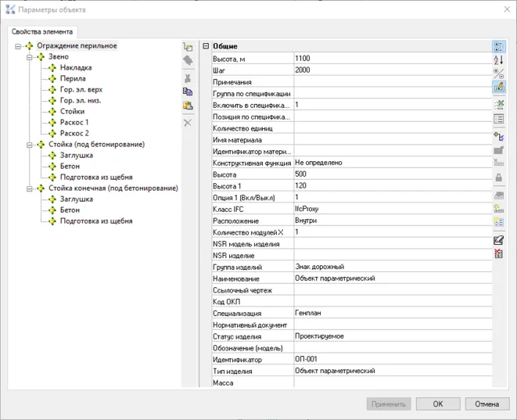Viewport: 517px width, 420px height.
Task: Click the Расположение value field showing Внутри
Action: point(391,221)
